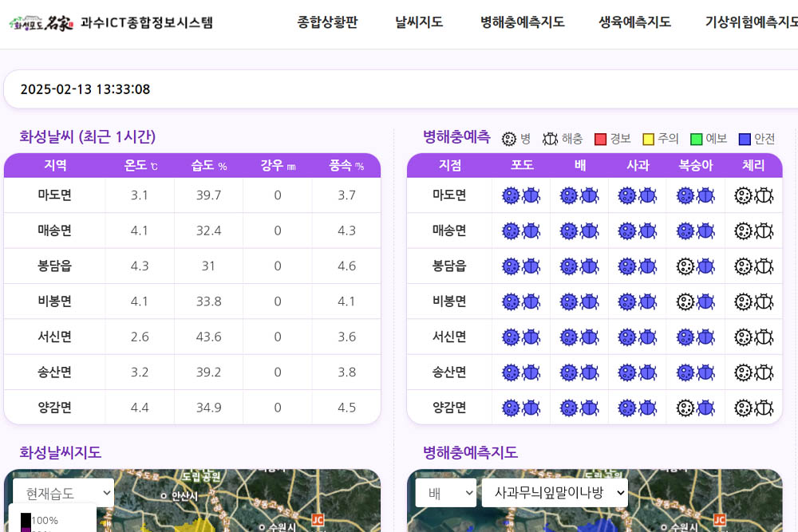Open the 날씨지도 page link
Viewport: 798px width, 532px height.
[419, 22]
